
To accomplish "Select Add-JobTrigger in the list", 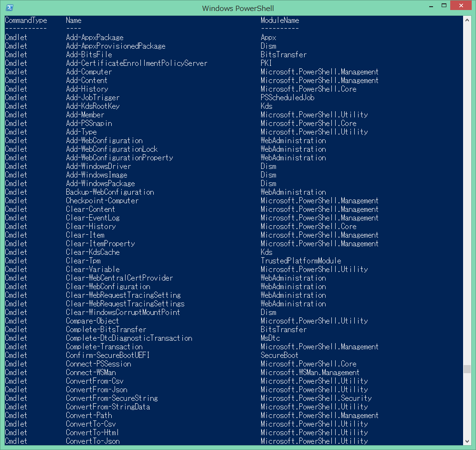I will pos(93,98).
